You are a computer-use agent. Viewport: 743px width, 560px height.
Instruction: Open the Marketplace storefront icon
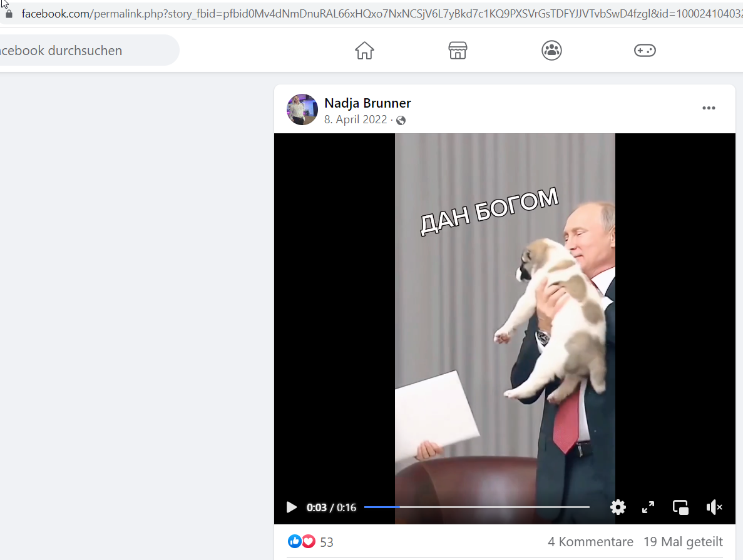[458, 50]
